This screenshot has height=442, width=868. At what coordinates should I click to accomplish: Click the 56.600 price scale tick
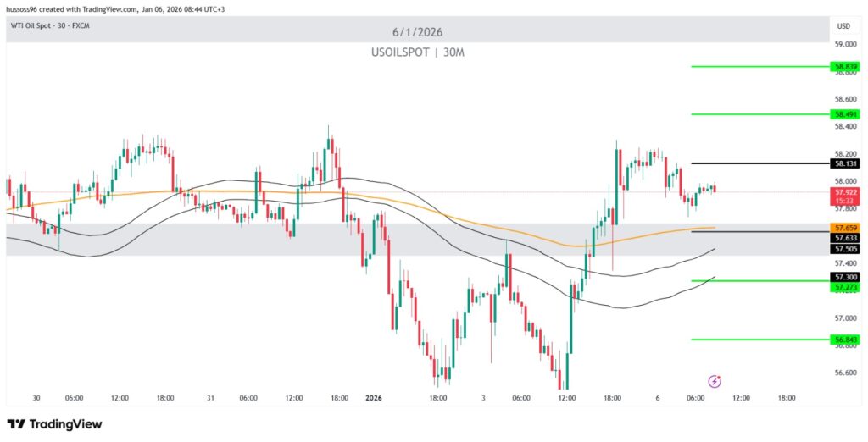pyautogui.click(x=847, y=373)
